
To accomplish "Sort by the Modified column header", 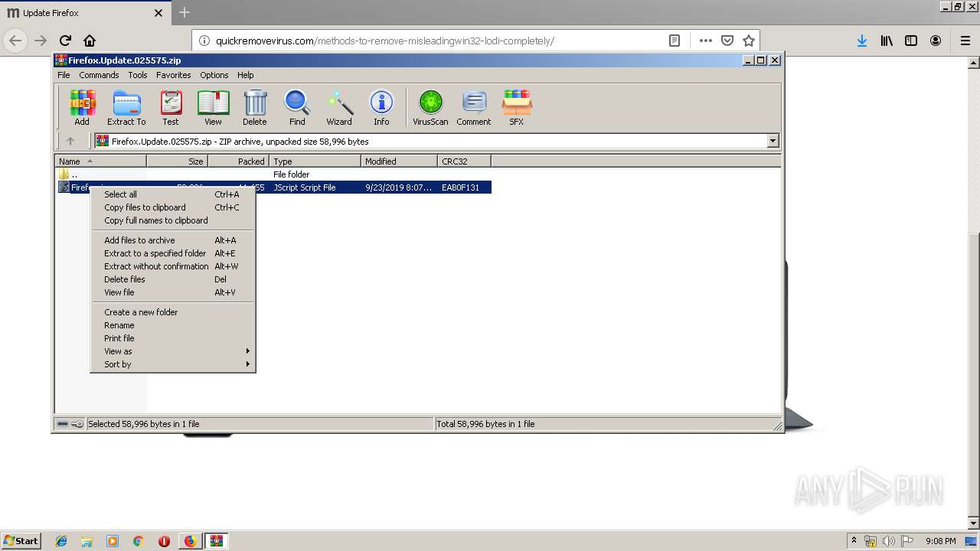I will (399, 161).
